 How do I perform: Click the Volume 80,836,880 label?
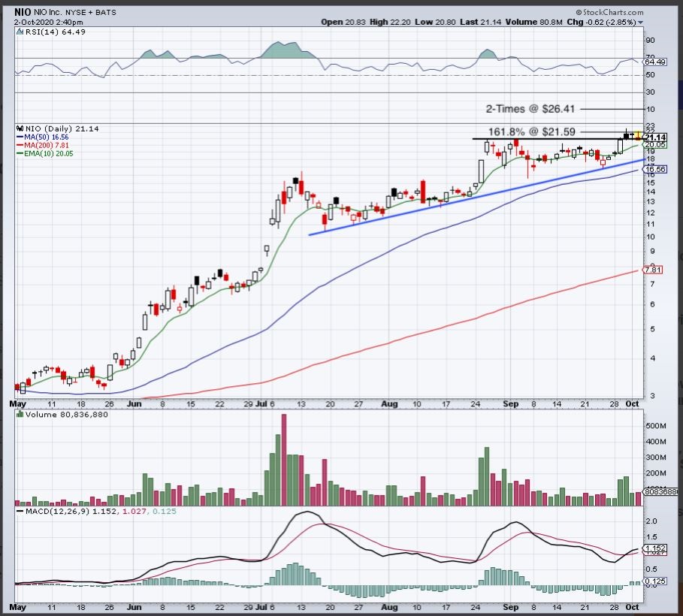coord(66,414)
